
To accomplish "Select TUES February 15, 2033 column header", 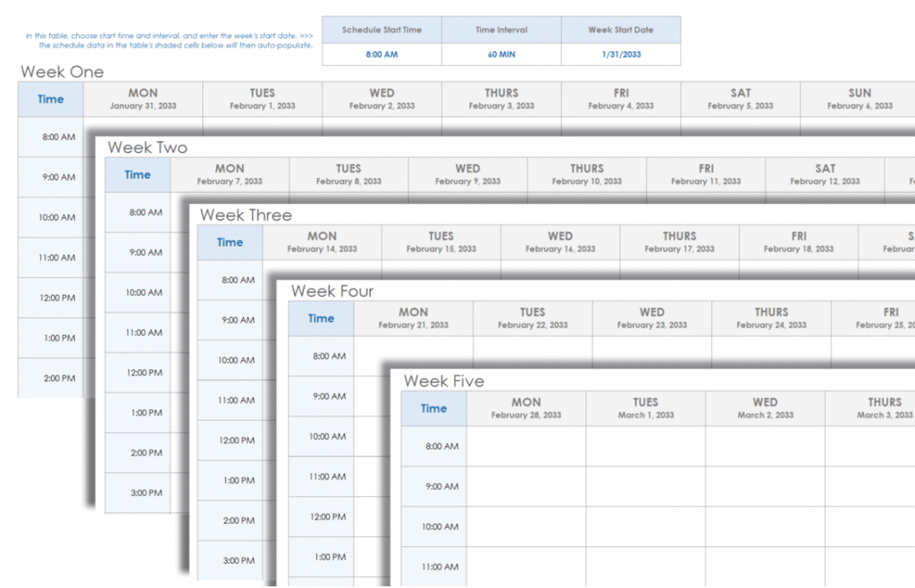I will click(x=441, y=242).
